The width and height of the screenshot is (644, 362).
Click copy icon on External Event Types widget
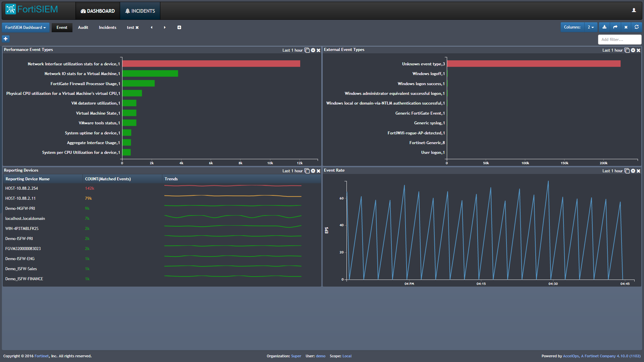(627, 50)
